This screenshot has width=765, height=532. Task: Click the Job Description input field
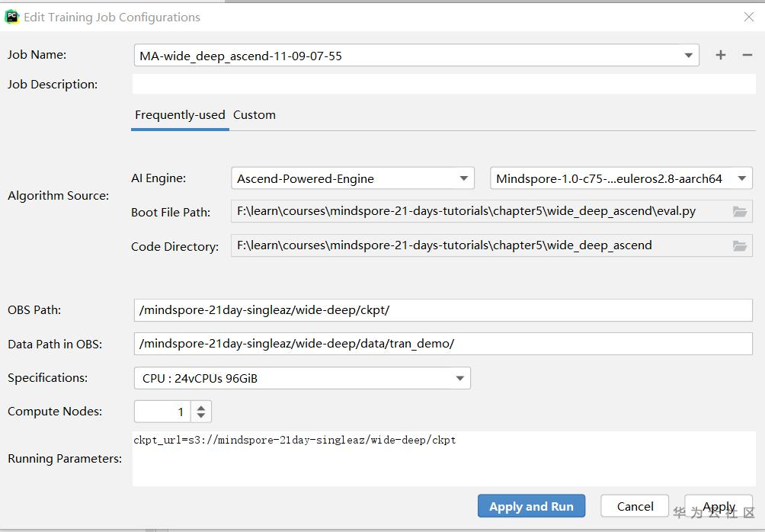[443, 84]
